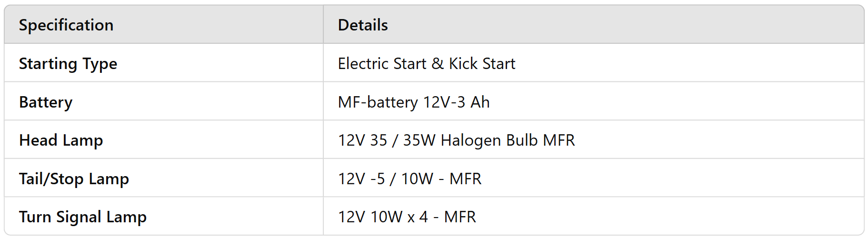Select the Head Lamp row label
The image size is (868, 238).
[61, 140]
